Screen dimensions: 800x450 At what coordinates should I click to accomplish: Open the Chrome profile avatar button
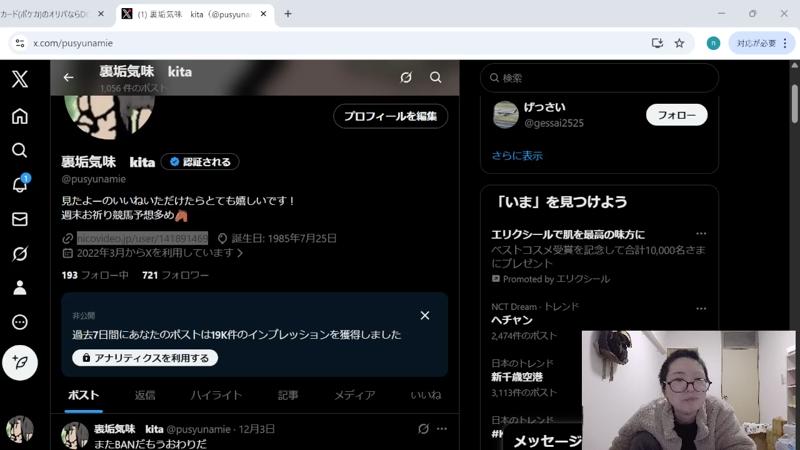[713, 43]
